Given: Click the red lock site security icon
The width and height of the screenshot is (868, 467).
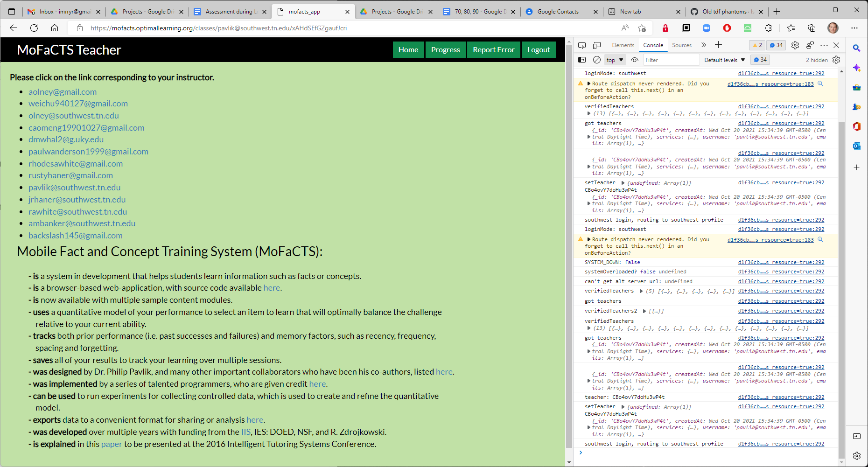Looking at the screenshot, I should tap(665, 28).
